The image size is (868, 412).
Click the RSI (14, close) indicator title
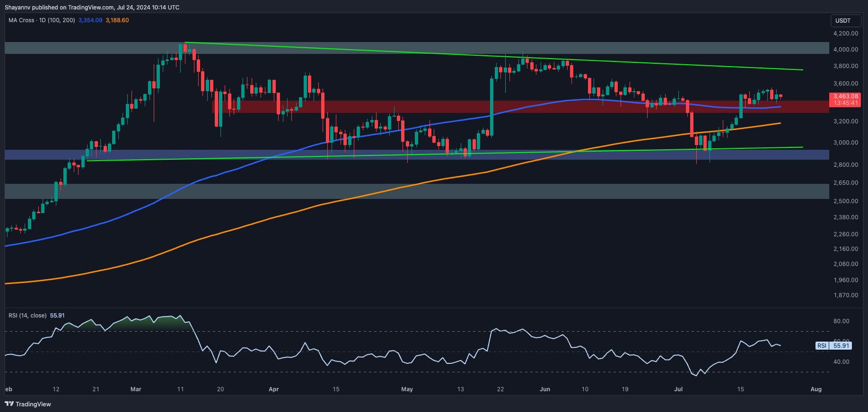pyautogui.click(x=27, y=315)
